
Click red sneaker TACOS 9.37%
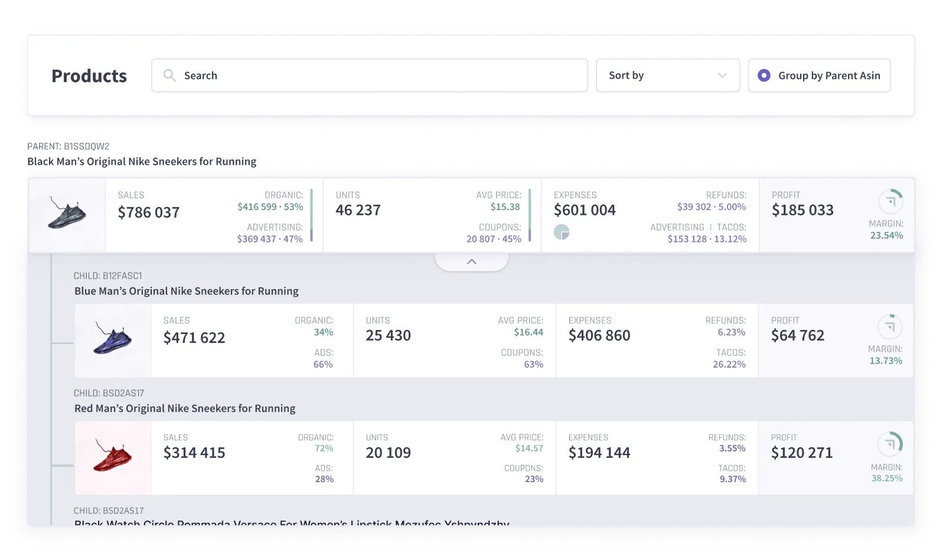733,479
